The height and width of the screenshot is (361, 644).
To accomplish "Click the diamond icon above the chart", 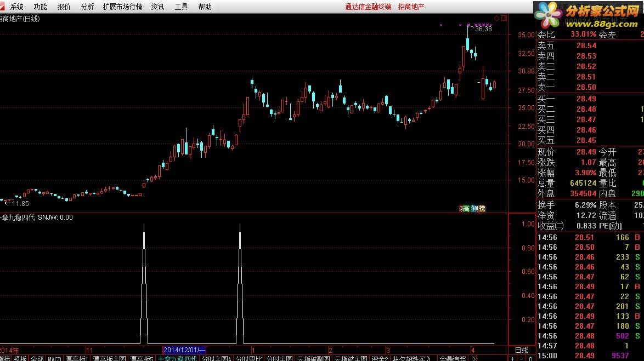I will pos(496,18).
